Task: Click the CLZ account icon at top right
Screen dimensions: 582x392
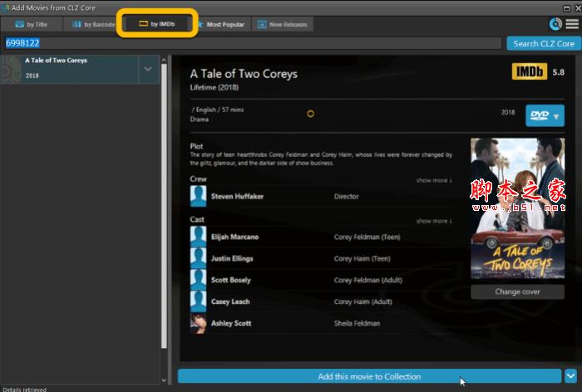Action: click(x=555, y=24)
